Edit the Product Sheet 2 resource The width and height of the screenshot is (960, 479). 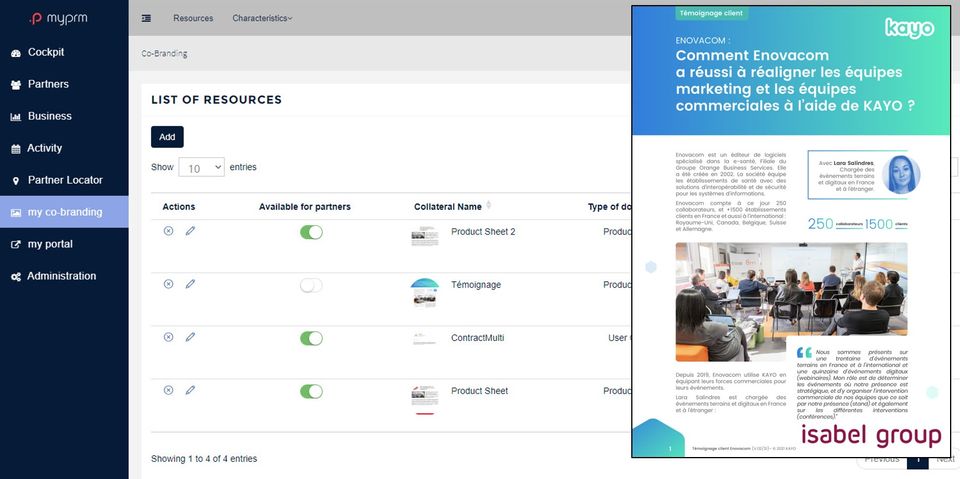190,231
